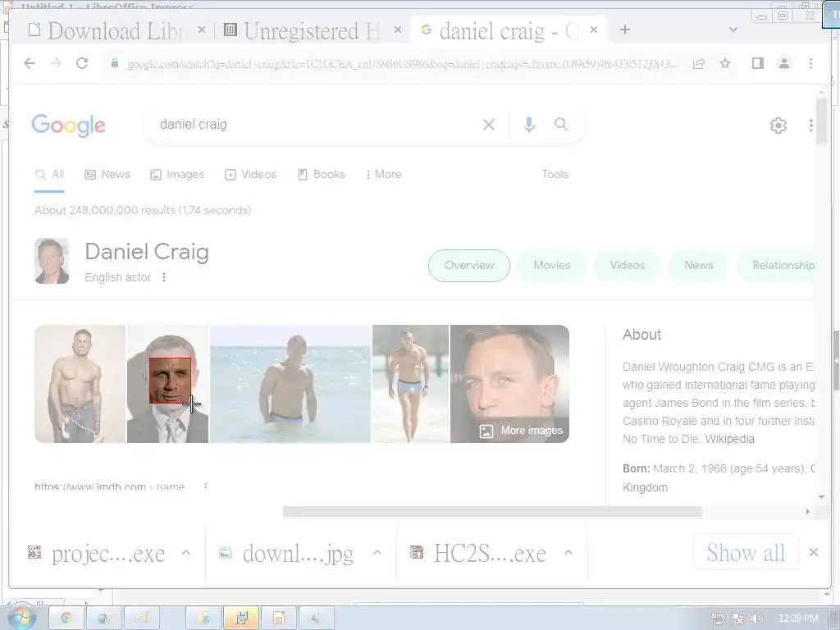Click the taskbar volume icon

(x=757, y=619)
